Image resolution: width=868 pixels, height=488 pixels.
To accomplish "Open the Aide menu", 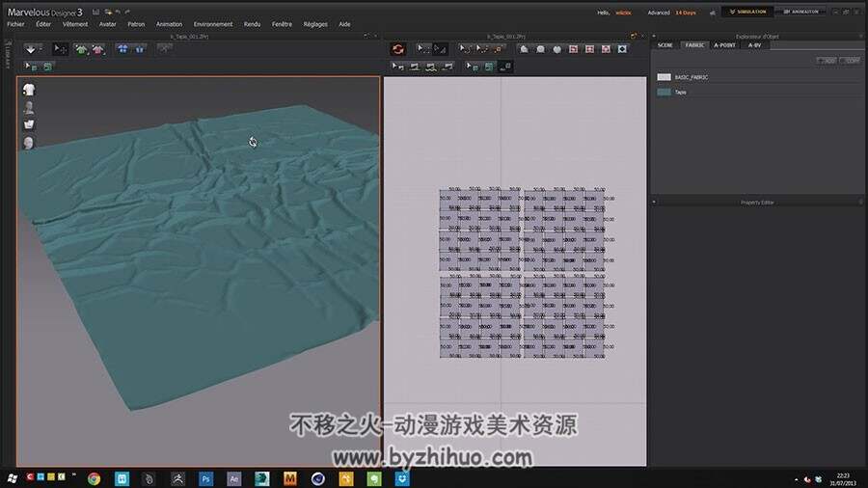I will 344,24.
